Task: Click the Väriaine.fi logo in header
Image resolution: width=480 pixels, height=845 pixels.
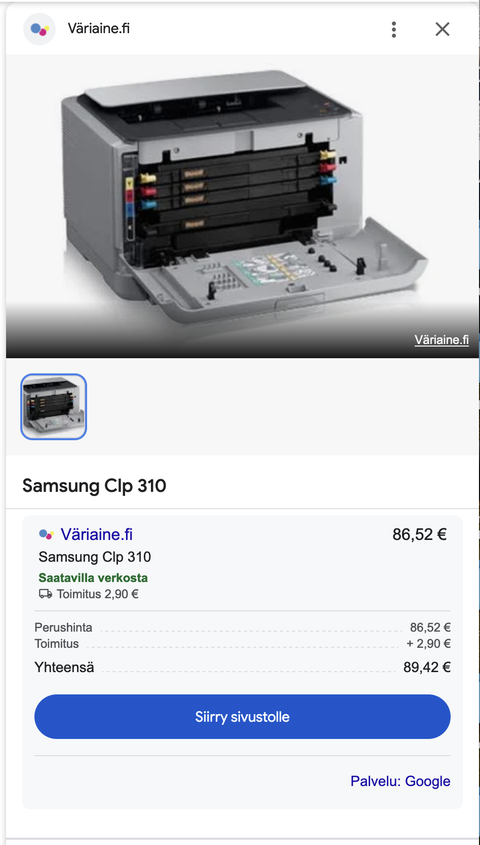Action: (39, 29)
